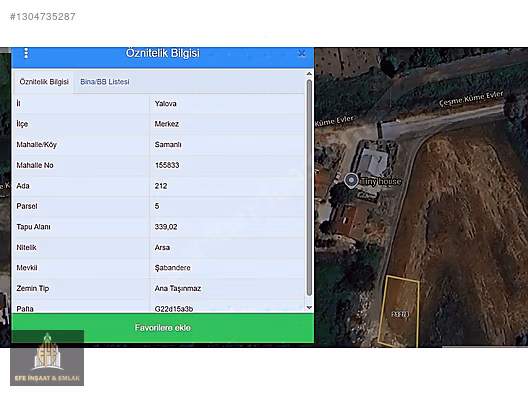The image size is (528, 396).
Task: Click the Parsel value 5
Action: pos(157,206)
